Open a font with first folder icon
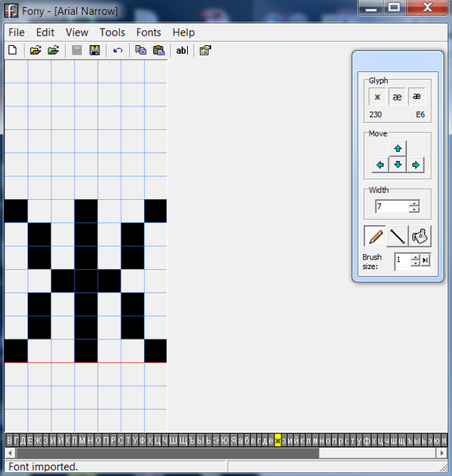This screenshot has width=452, height=476. coord(36,50)
